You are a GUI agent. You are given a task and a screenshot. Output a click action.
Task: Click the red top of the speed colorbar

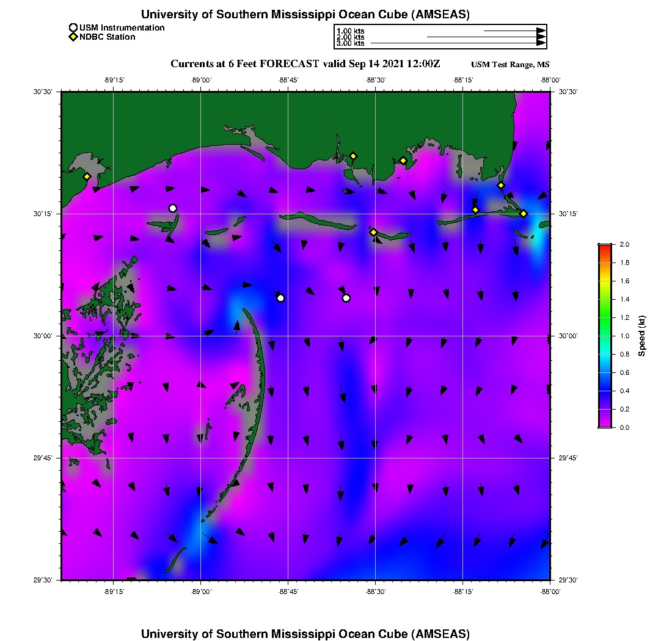click(605, 247)
